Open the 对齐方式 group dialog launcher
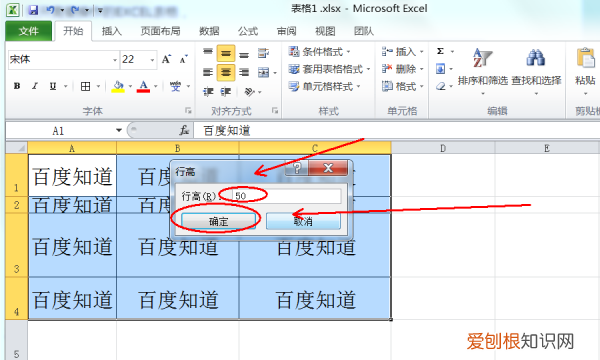The height and width of the screenshot is (360, 600). pos(275,111)
